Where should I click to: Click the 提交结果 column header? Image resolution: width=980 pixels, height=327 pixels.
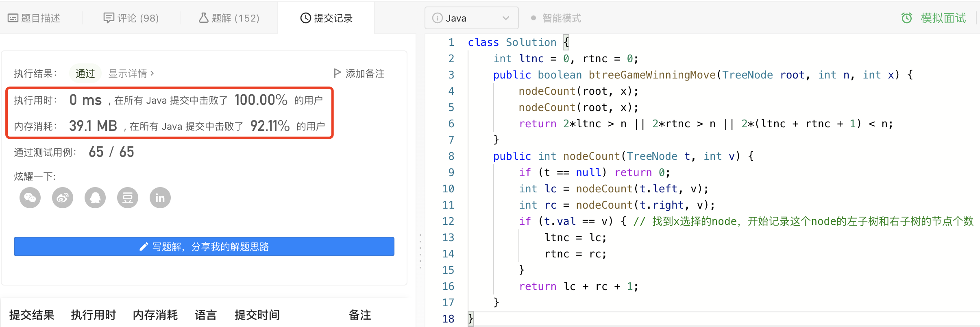[32, 315]
